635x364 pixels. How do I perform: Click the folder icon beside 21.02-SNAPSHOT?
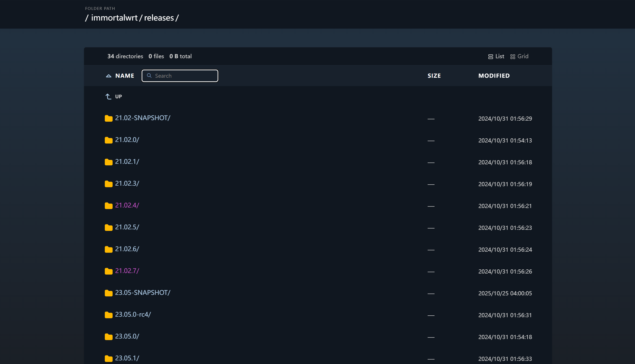108,118
